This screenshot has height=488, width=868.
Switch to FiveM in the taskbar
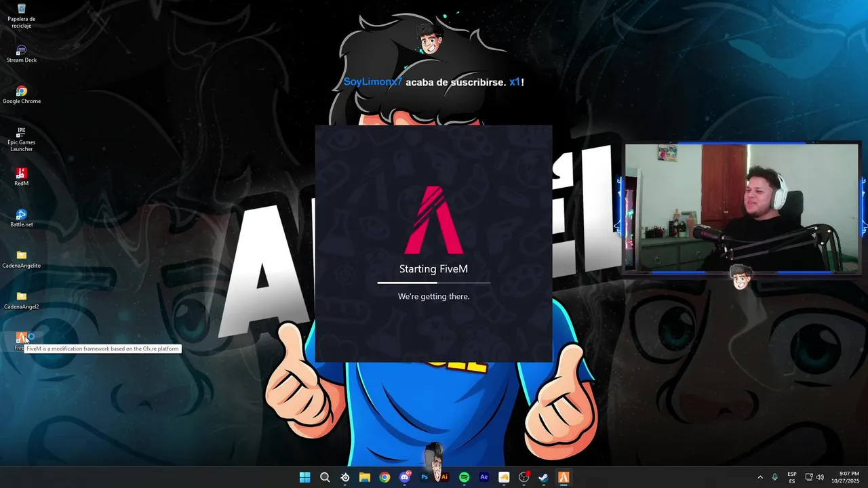tap(564, 477)
